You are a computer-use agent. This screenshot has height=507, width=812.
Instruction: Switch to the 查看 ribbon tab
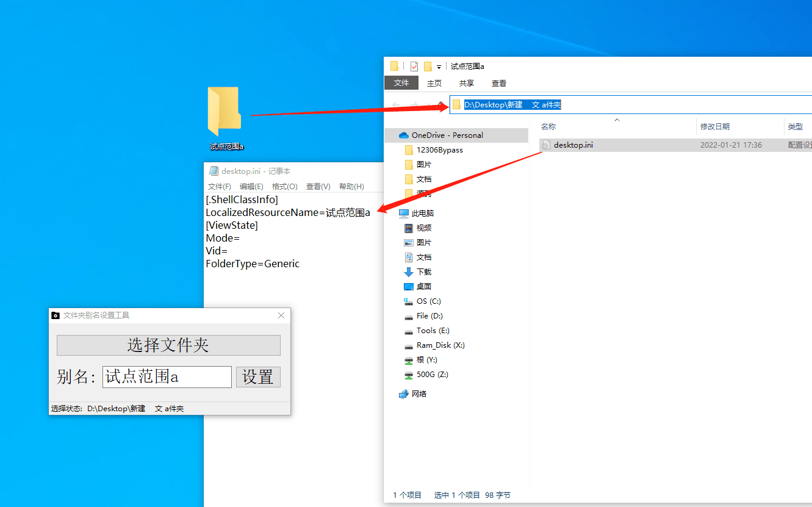[498, 84]
